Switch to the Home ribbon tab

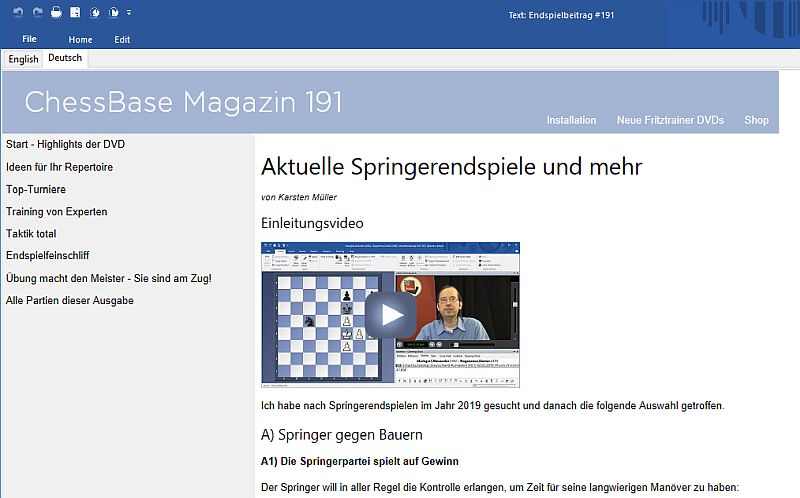[80, 39]
